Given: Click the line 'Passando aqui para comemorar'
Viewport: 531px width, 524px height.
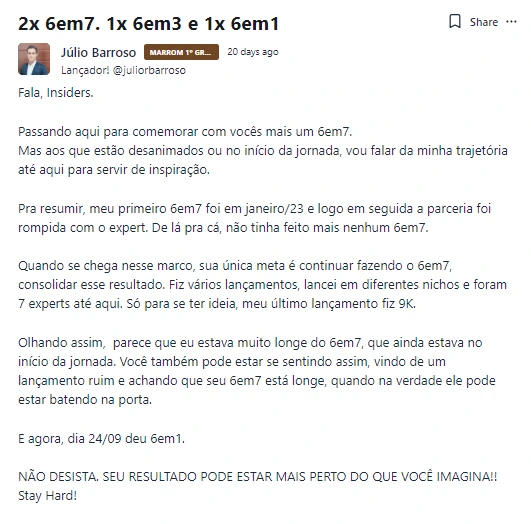Looking at the screenshot, I should pyautogui.click(x=185, y=131).
